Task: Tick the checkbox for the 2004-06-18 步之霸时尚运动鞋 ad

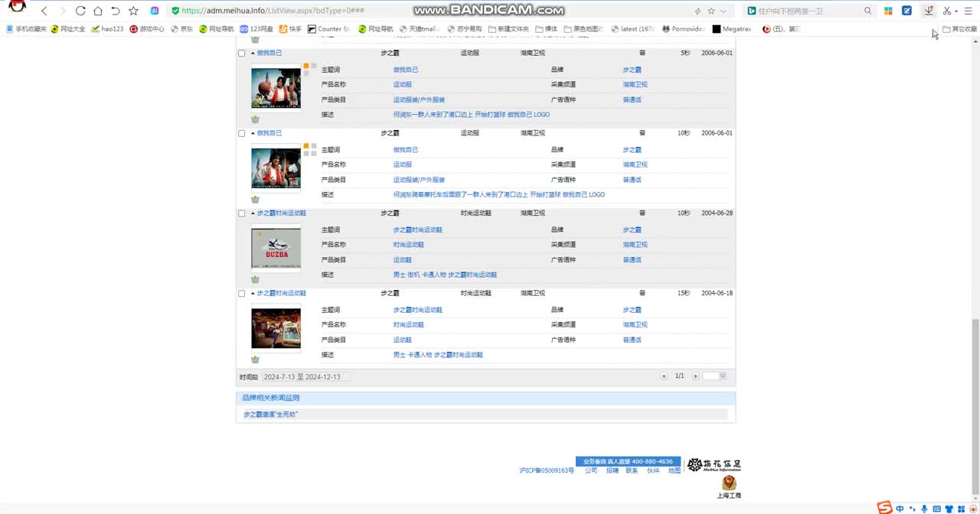Action: pos(242,294)
